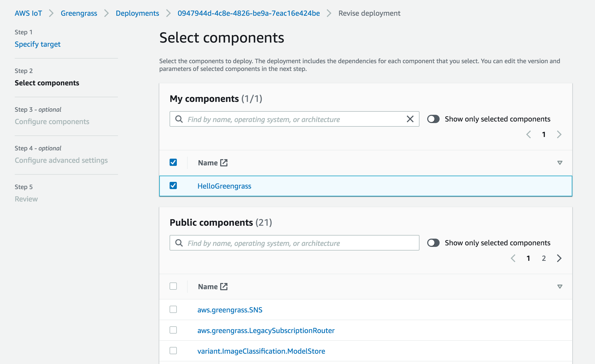Toggle Show only selected in Public components

pyautogui.click(x=433, y=243)
